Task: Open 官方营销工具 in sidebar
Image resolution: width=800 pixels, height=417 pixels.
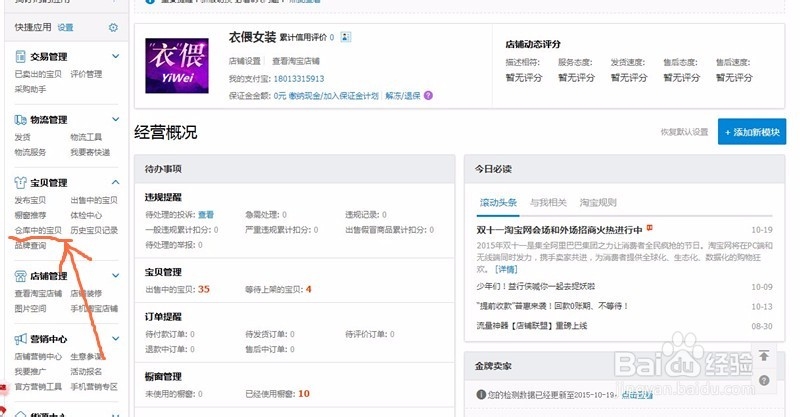Action: click(38, 387)
